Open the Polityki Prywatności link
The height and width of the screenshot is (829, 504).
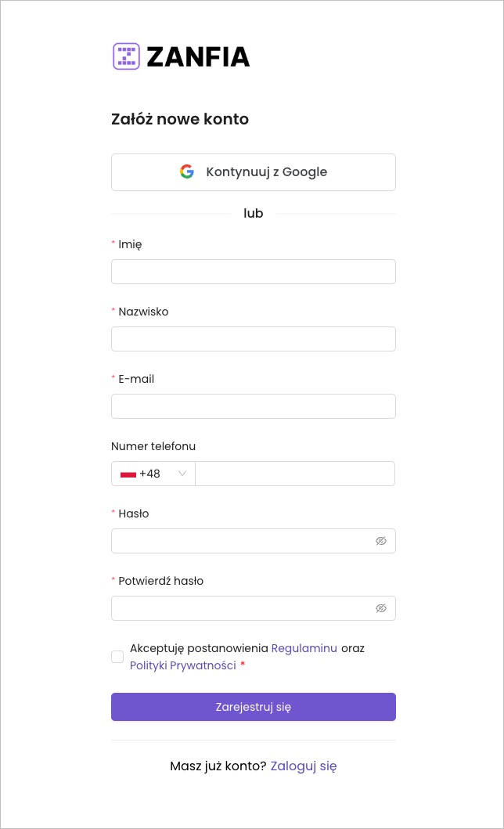point(183,665)
